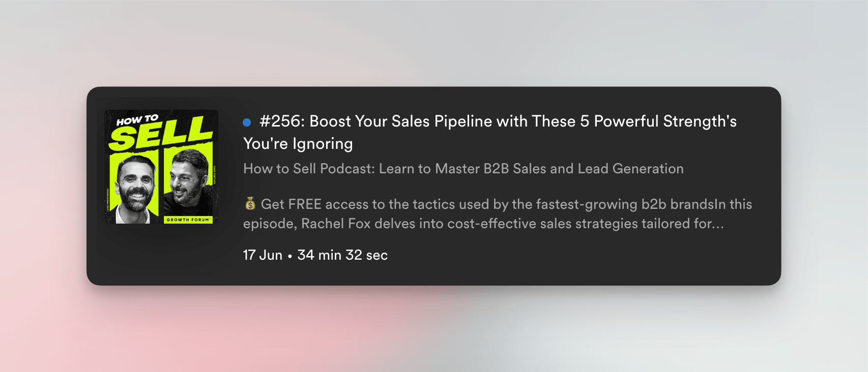Open the "Boost Your Sales Pipeline" episode title
The height and width of the screenshot is (372, 868).
pyautogui.click(x=489, y=132)
